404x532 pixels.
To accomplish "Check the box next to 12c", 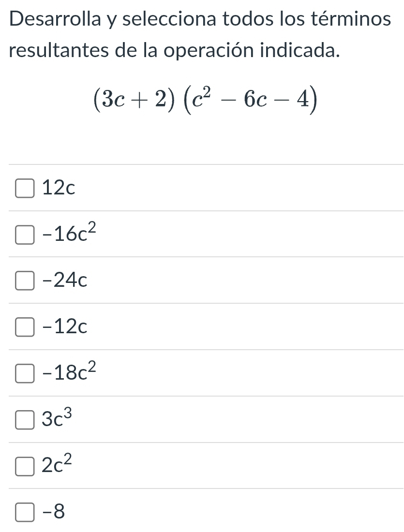I will click(x=25, y=189).
